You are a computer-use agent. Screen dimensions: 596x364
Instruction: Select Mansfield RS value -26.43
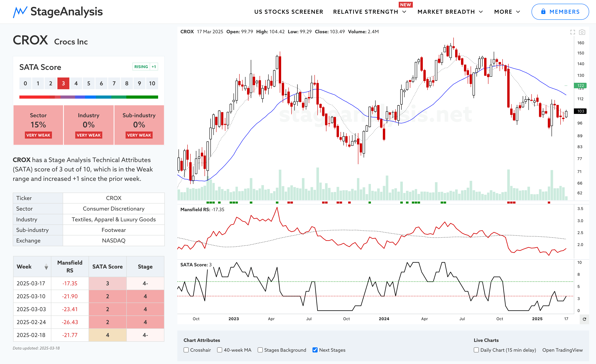(x=70, y=322)
